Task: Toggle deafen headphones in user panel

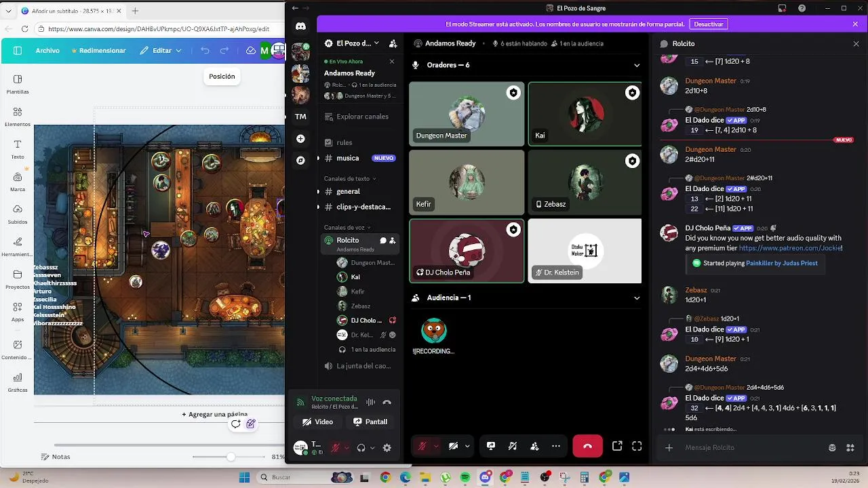Action: coord(361,448)
